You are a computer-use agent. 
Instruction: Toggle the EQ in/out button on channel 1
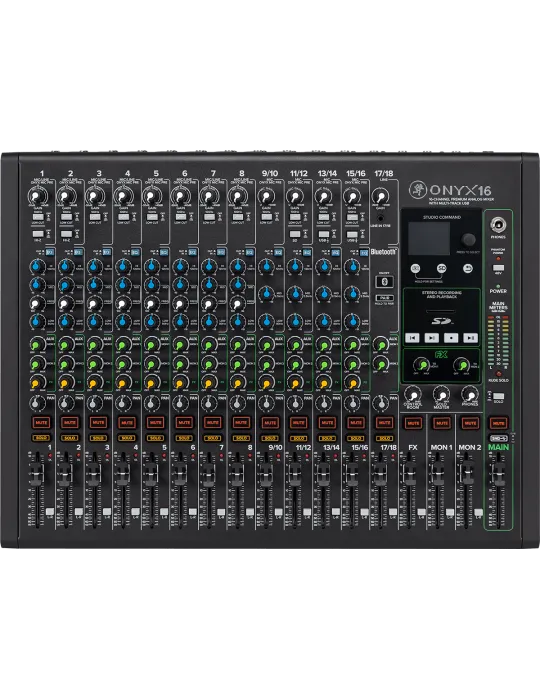[x=50, y=252]
